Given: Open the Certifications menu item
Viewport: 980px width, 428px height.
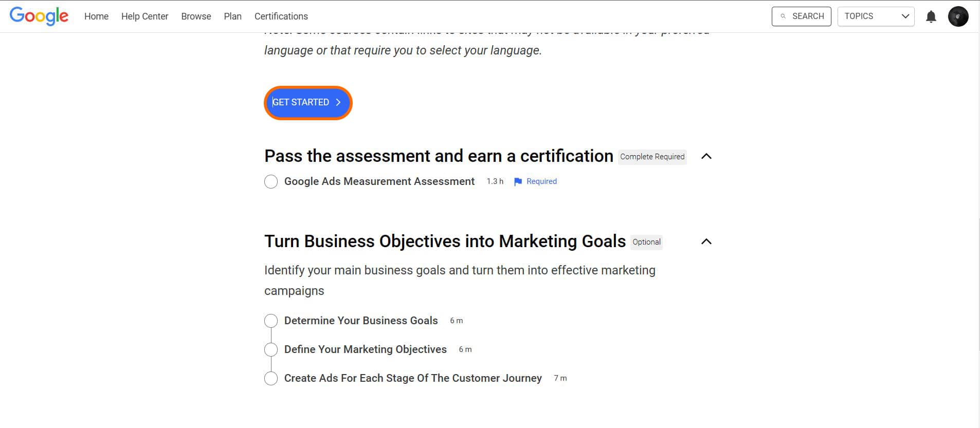Looking at the screenshot, I should tap(281, 16).
